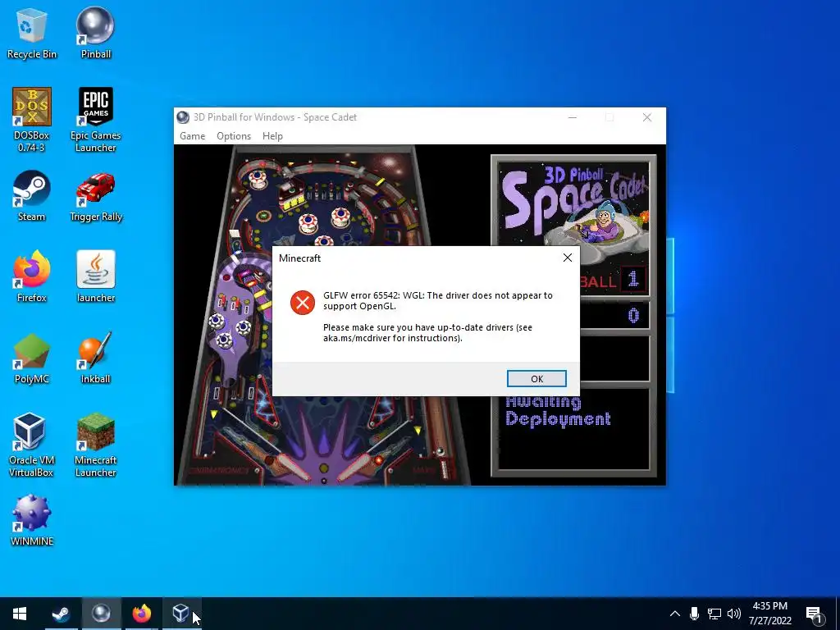Select the Oracle VM VirtualBox shortcut

[x=31, y=445]
